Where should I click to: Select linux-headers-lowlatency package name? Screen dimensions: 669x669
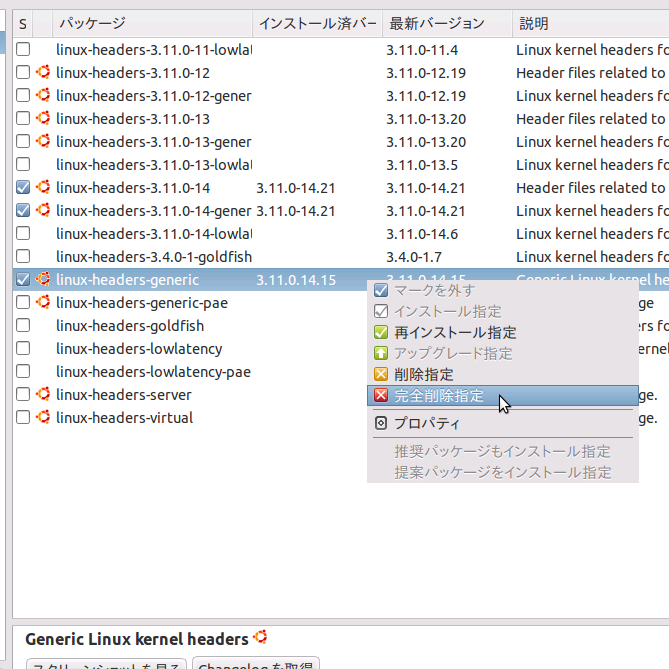click(x=139, y=349)
